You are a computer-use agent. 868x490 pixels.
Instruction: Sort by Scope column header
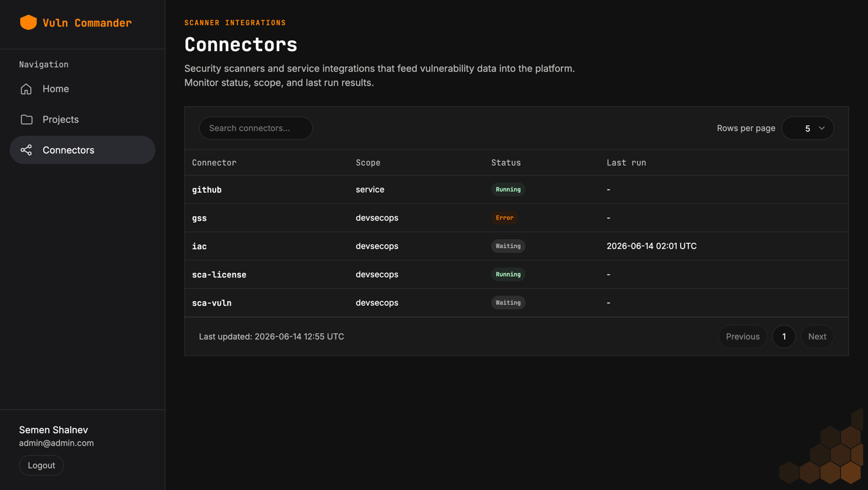pyautogui.click(x=368, y=162)
